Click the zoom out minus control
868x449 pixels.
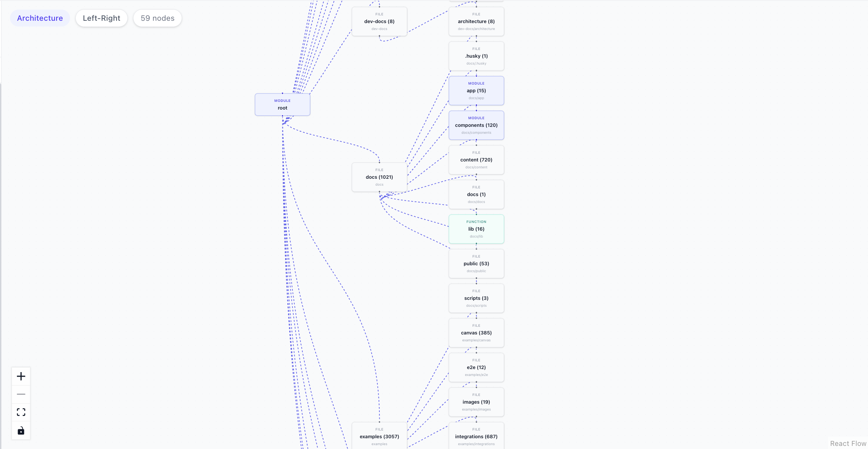(21, 394)
